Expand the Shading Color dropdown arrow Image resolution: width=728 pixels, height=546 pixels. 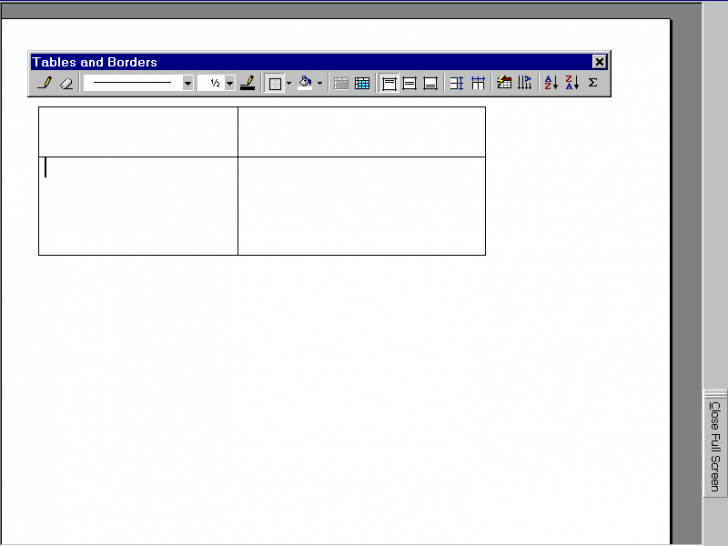(x=320, y=84)
